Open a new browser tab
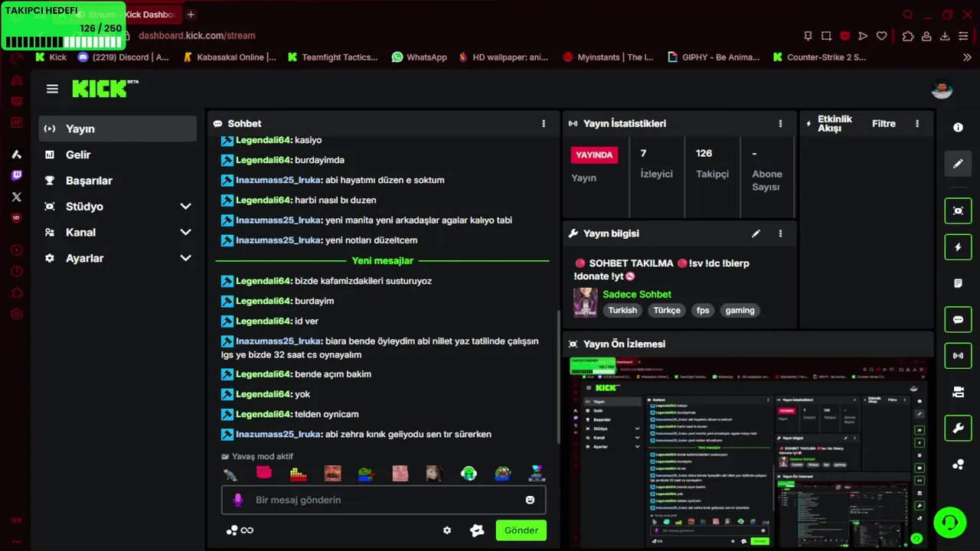Image resolution: width=980 pixels, height=551 pixels. [x=191, y=15]
